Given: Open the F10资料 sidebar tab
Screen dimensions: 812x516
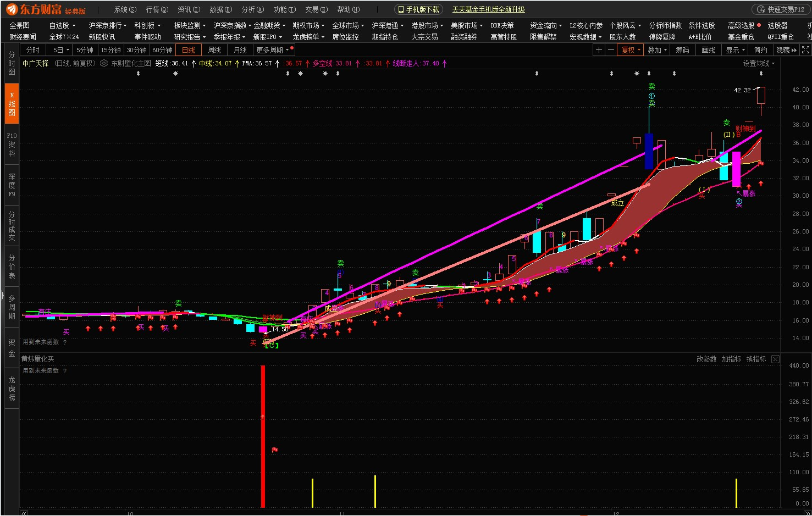Looking at the screenshot, I should point(12,145).
